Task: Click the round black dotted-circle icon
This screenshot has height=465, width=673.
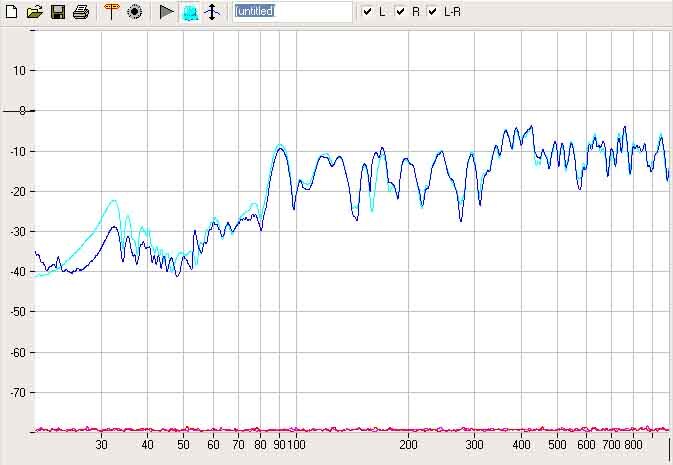Action: point(134,12)
